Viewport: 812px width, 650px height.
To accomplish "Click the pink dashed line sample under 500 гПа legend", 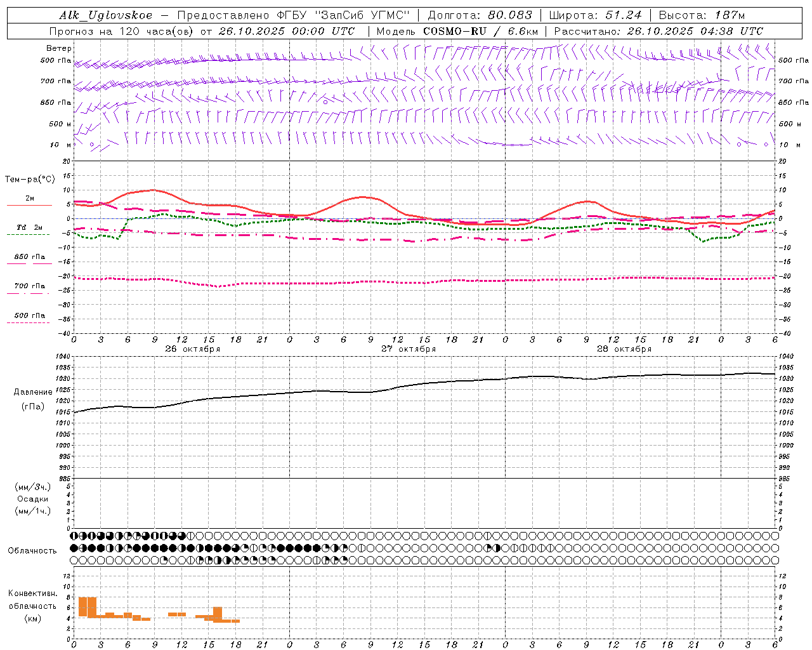I will 28,323.
